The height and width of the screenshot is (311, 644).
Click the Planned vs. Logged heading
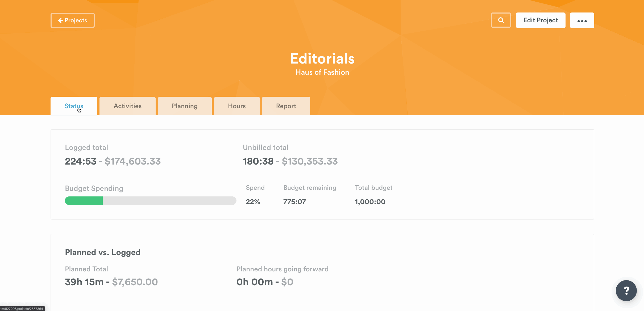pos(103,252)
